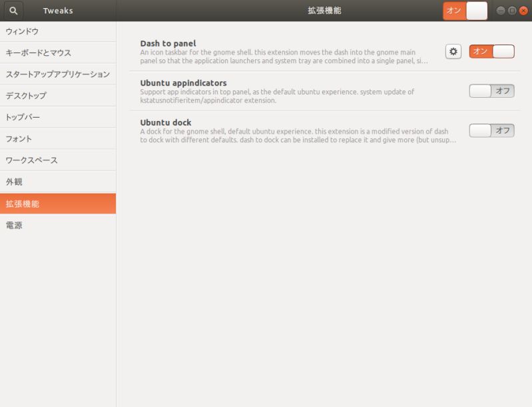Turn off global extensions switch in titlebar
Viewport: 532px width, 407px height.
pyautogui.click(x=465, y=11)
